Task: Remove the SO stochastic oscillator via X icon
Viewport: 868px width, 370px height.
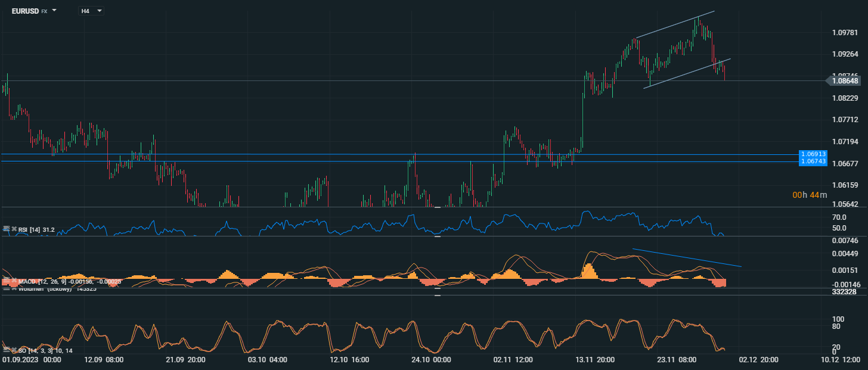Action: pyautogui.click(x=14, y=350)
